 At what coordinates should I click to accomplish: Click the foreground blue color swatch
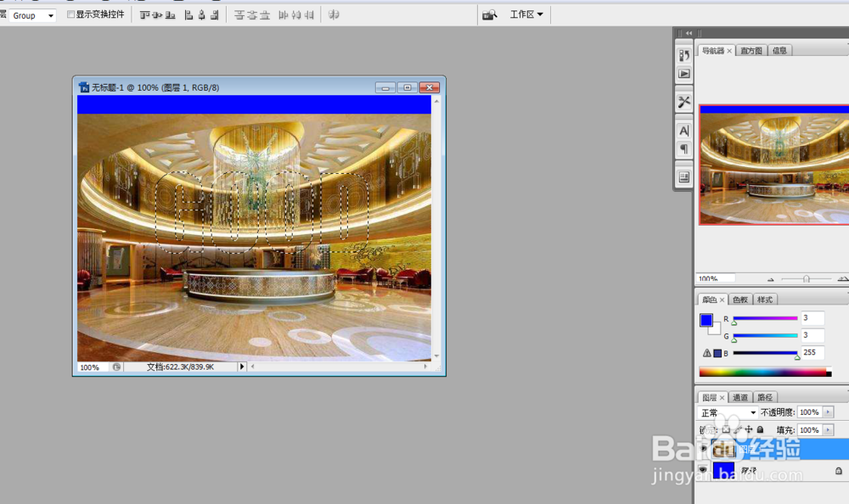click(x=706, y=320)
